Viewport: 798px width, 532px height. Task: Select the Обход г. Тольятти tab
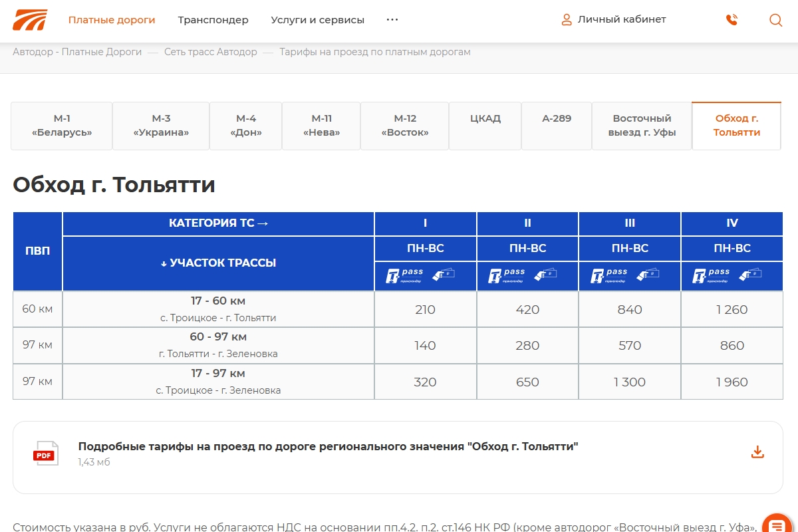[x=737, y=126]
